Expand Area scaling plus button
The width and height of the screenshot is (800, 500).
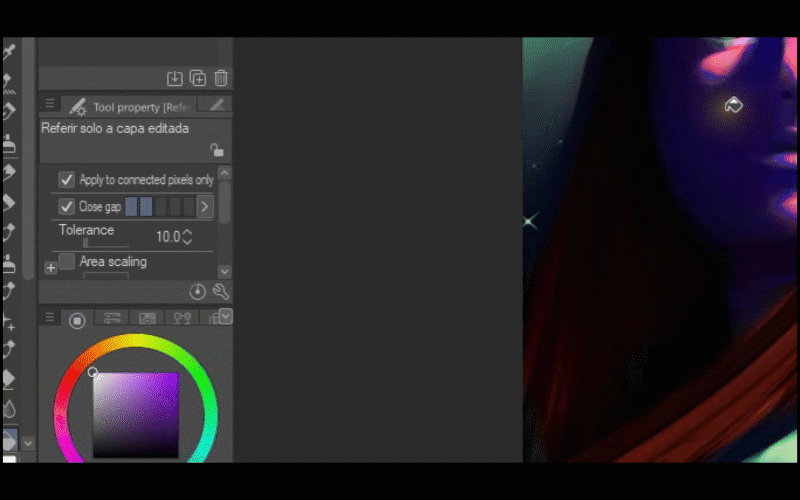51,268
